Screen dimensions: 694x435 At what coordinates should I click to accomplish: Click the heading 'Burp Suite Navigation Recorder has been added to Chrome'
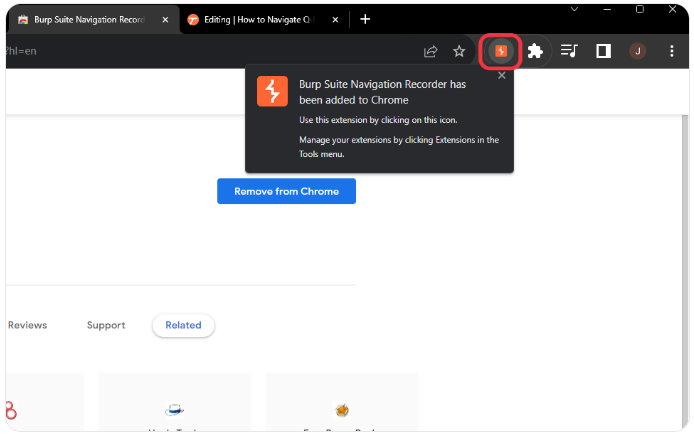tap(382, 92)
